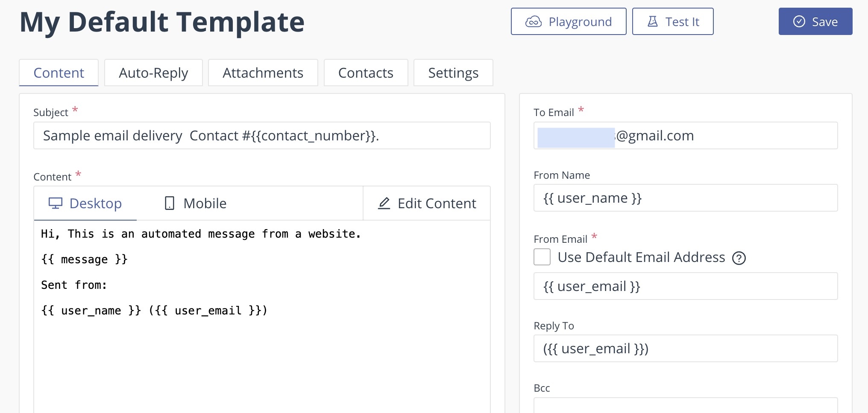Image resolution: width=868 pixels, height=413 pixels.
Task: Click the Mobile phone icon
Action: tap(170, 204)
